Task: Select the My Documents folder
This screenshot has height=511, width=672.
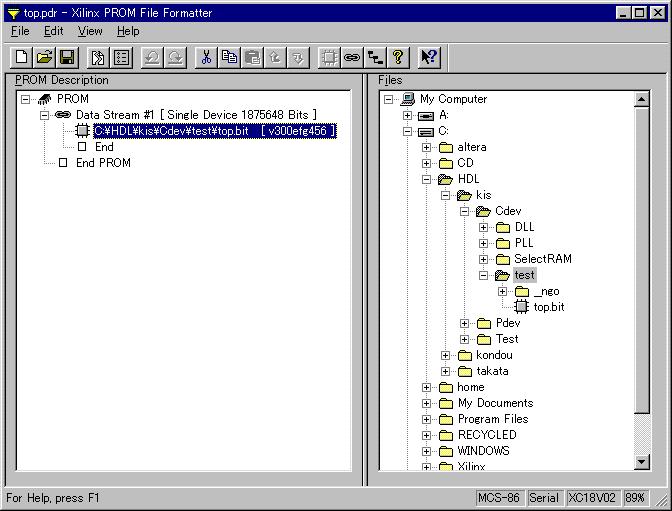Action: tap(495, 403)
